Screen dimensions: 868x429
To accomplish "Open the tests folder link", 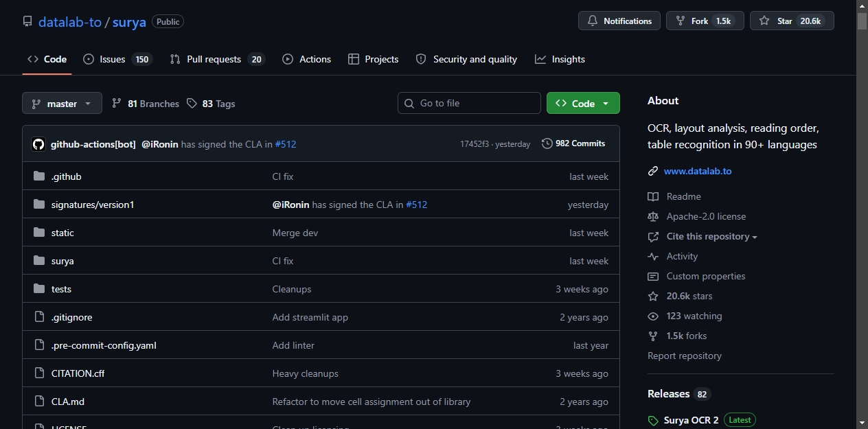I will coord(61,289).
